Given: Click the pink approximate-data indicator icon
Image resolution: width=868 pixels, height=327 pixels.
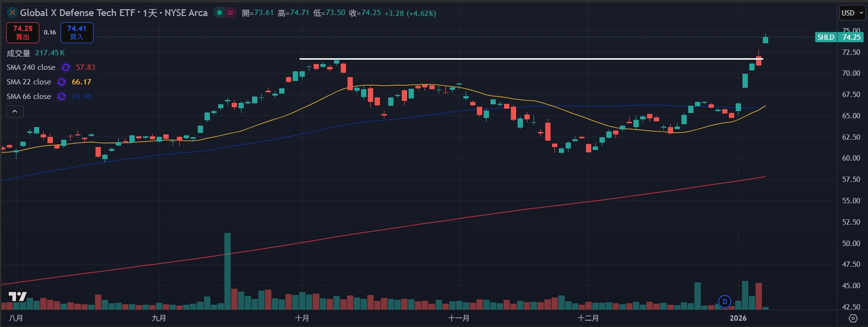Looking at the screenshot, I should 230,13.
